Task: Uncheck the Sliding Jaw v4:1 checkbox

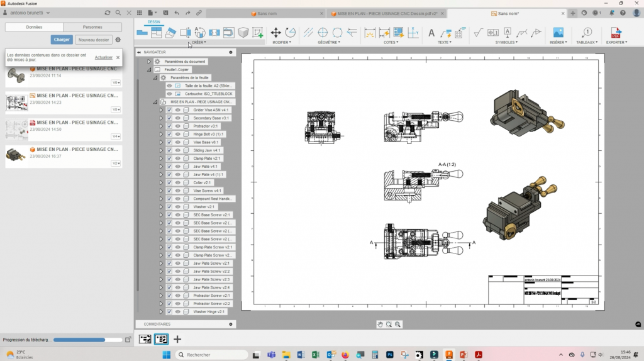Action: click(169, 150)
